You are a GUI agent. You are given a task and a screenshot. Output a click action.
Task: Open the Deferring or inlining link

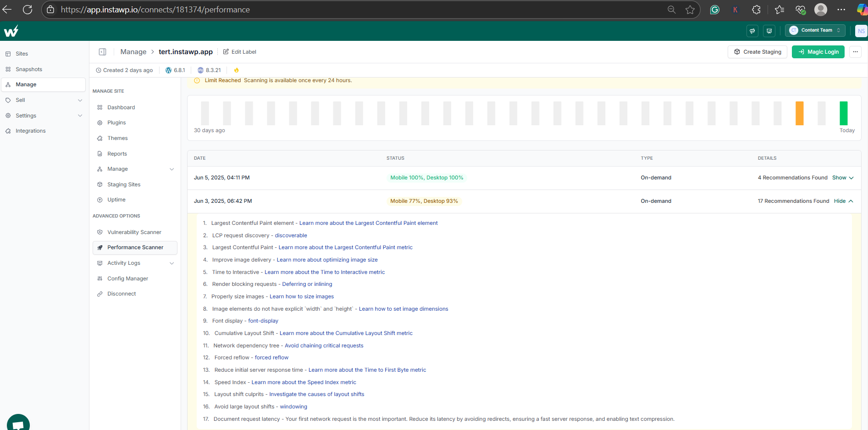pyautogui.click(x=307, y=284)
